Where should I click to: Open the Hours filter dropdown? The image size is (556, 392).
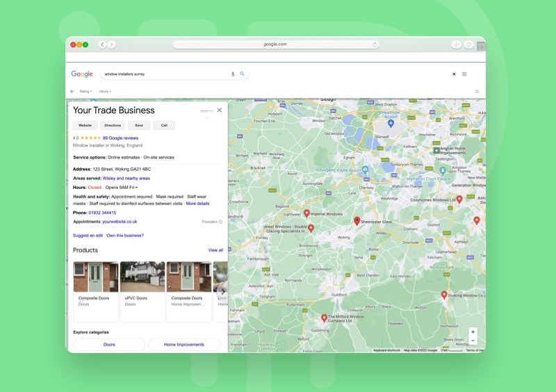[x=105, y=91]
